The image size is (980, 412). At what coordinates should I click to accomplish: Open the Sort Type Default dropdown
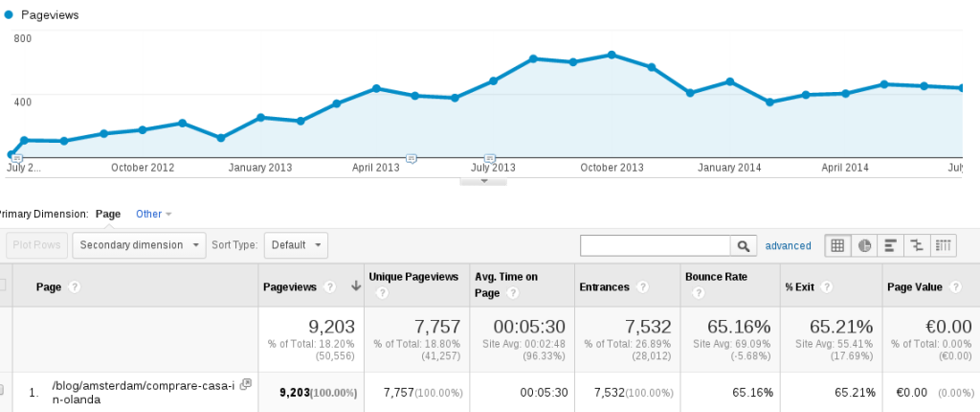296,245
